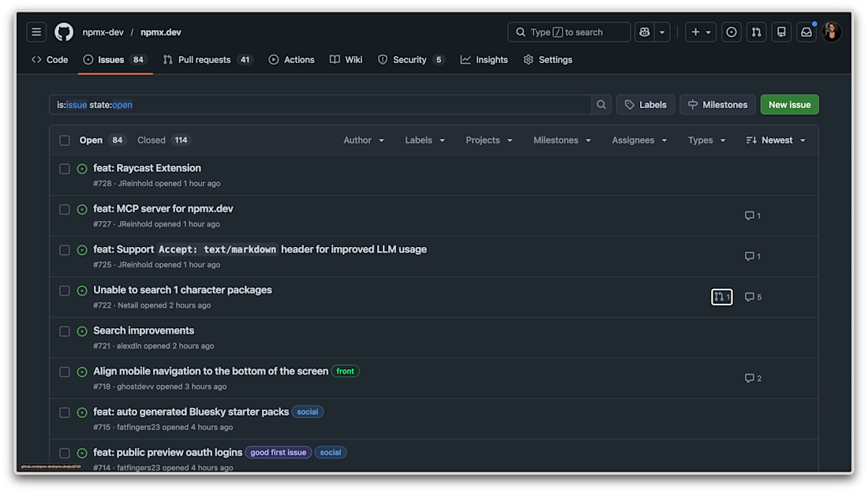Open the Insights tab

click(x=484, y=60)
